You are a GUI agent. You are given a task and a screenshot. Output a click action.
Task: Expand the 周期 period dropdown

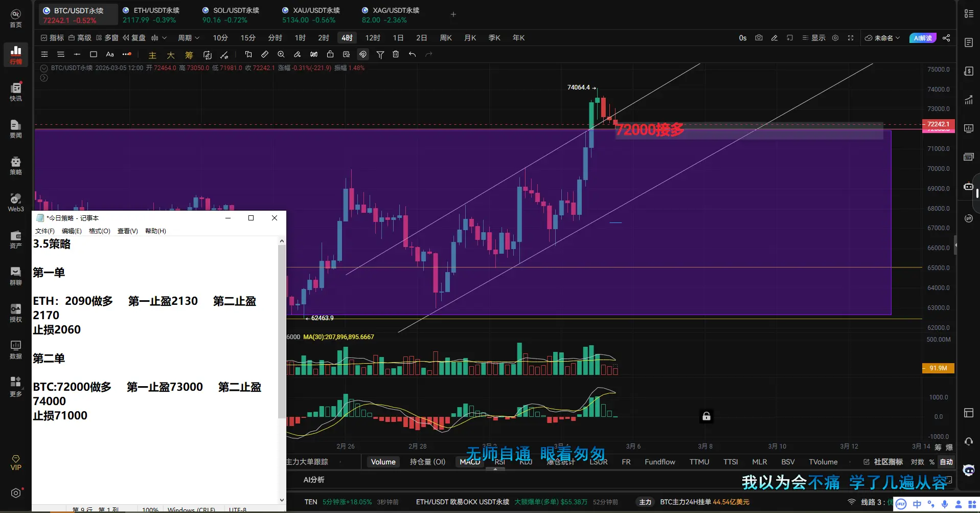pyautogui.click(x=189, y=38)
